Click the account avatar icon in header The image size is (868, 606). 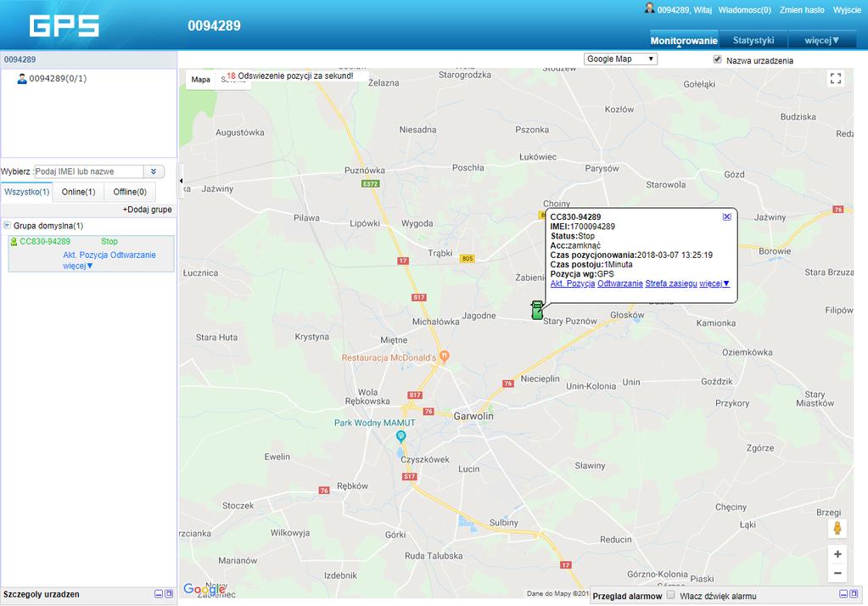click(650, 8)
